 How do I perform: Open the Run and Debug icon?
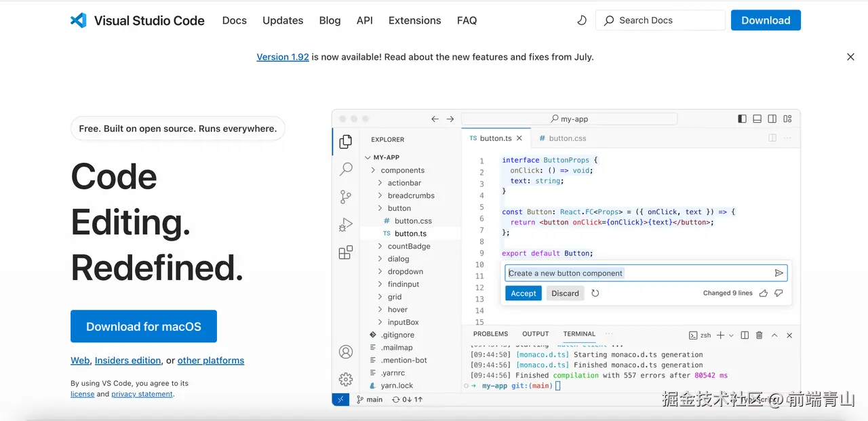click(346, 224)
